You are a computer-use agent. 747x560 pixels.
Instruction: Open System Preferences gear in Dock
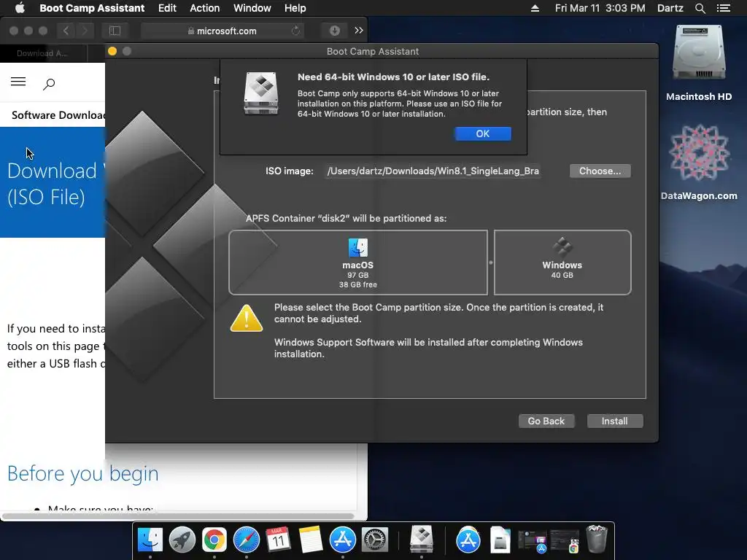375,540
